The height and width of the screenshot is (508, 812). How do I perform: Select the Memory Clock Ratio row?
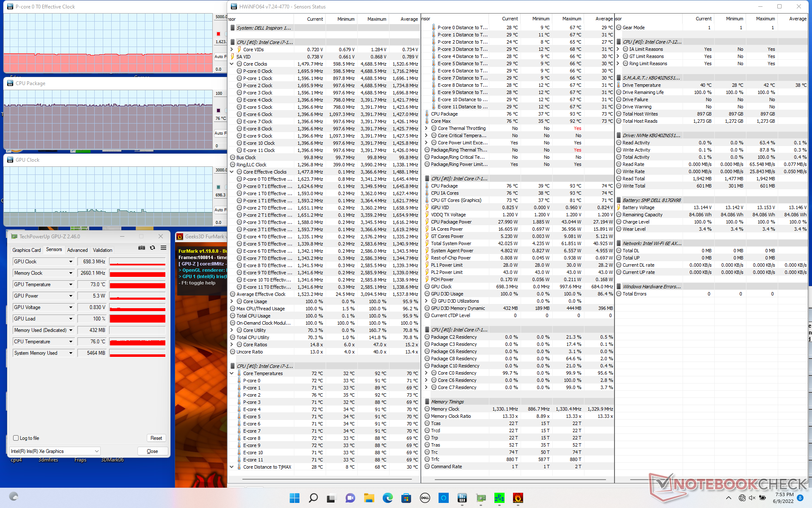[519, 416]
